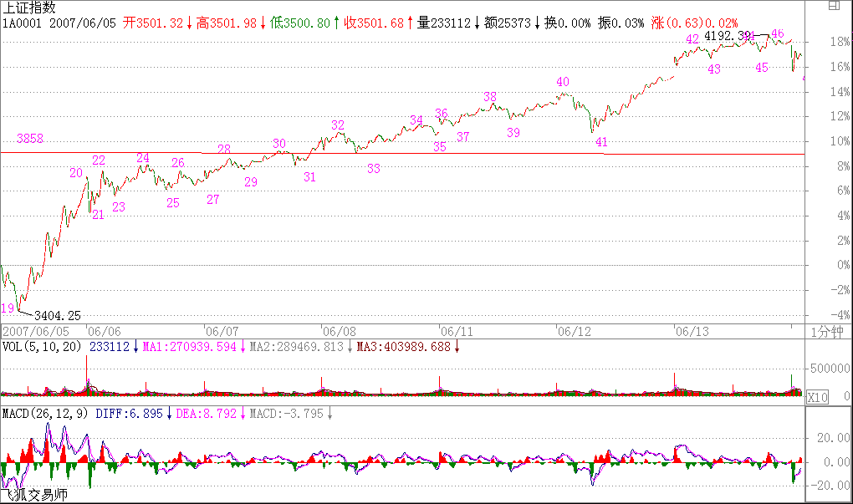Click the 2007/06/05 start date on axis
Image resolution: width=853 pixels, height=504 pixels.
tap(38, 331)
